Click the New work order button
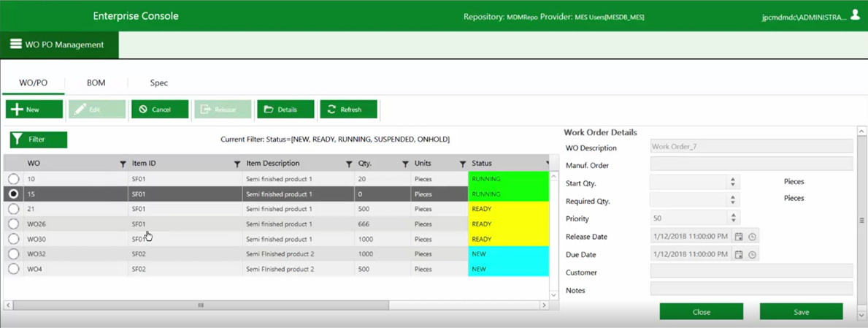Screen dimensions: 868x328 pos(34,109)
